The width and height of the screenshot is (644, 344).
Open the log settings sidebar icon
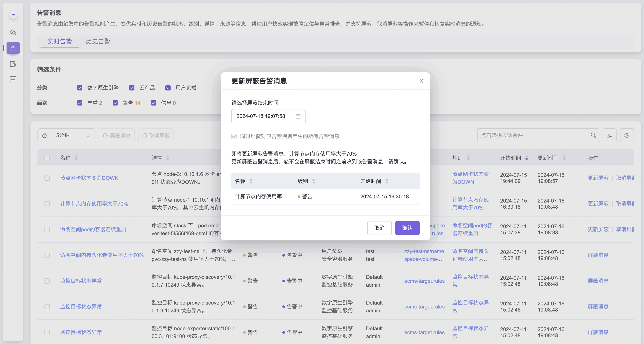[13, 64]
